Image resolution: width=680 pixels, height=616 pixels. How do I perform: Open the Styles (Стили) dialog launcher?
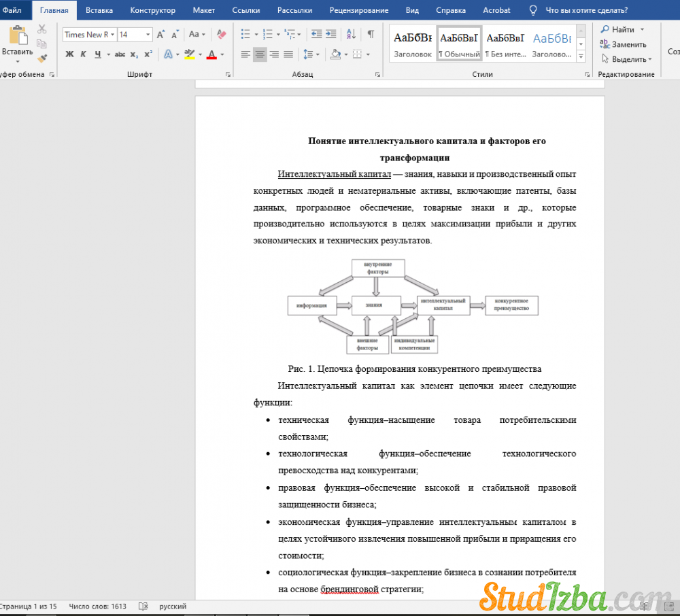[588, 75]
